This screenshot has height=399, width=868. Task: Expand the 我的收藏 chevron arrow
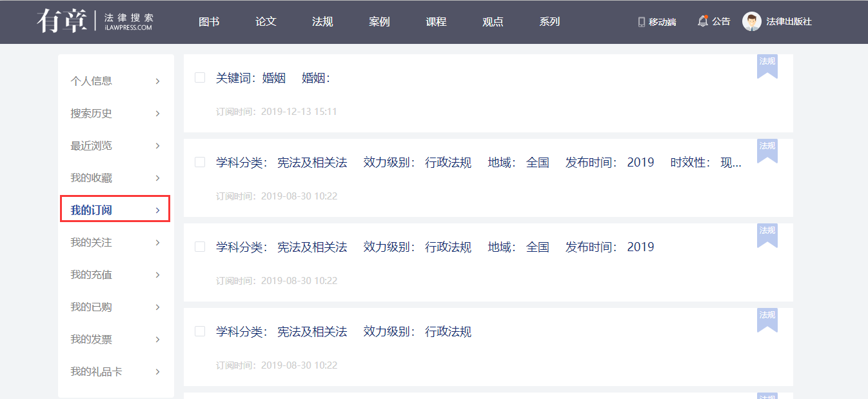click(157, 178)
